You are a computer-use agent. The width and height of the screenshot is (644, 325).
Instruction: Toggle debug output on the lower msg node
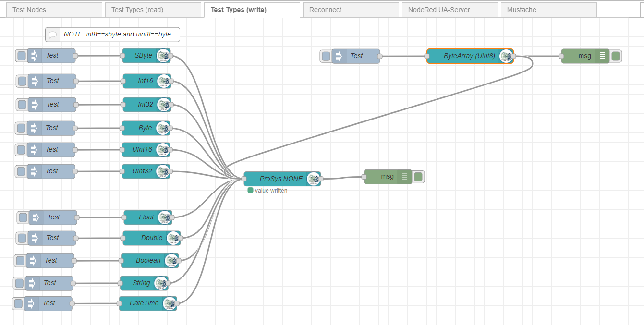coord(418,177)
